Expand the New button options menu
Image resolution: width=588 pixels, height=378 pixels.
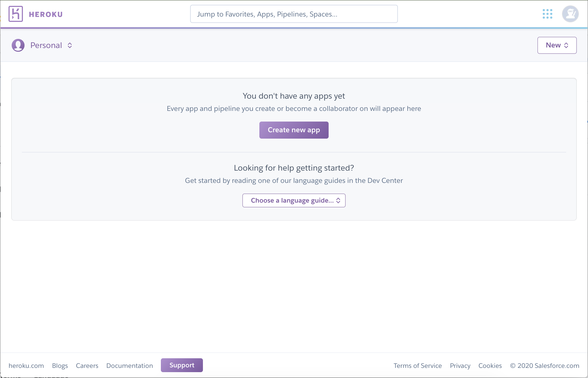[557, 45]
